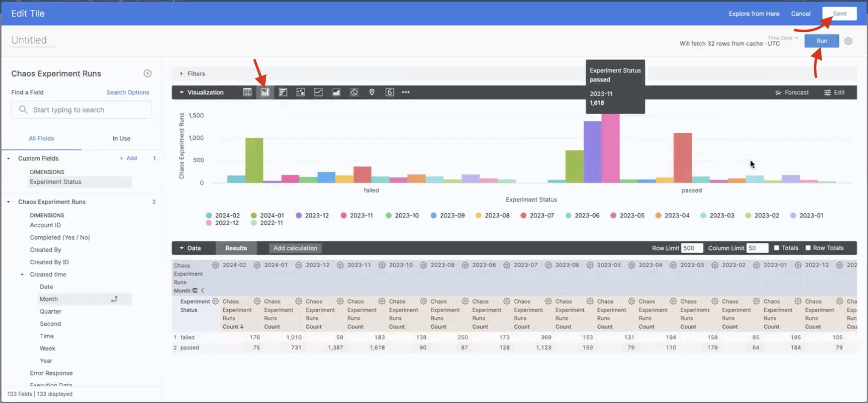868x403 pixels.
Task: Click the Run button
Action: pyautogui.click(x=821, y=41)
